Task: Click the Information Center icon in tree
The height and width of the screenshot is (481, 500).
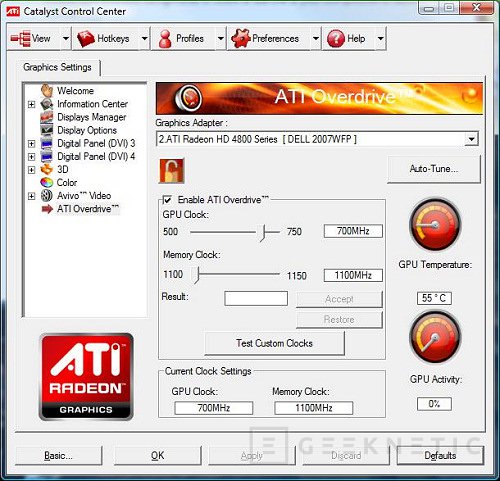Action: pos(47,104)
